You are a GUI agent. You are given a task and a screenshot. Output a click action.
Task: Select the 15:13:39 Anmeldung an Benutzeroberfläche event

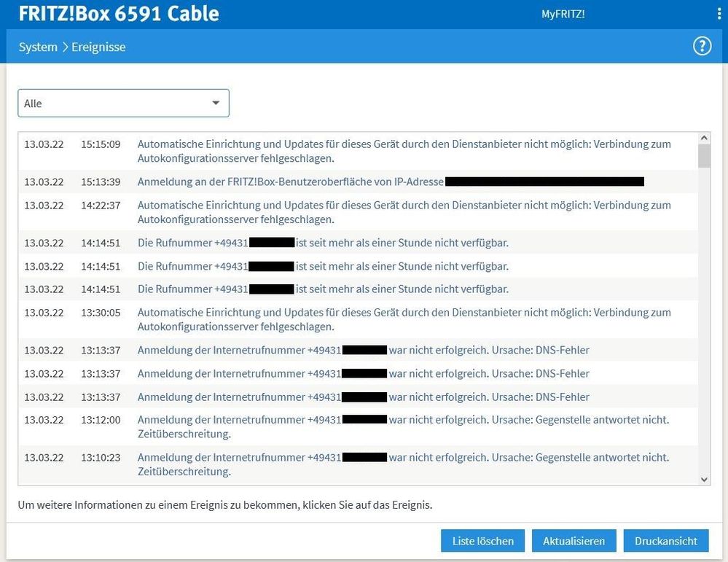pyautogui.click(x=358, y=182)
